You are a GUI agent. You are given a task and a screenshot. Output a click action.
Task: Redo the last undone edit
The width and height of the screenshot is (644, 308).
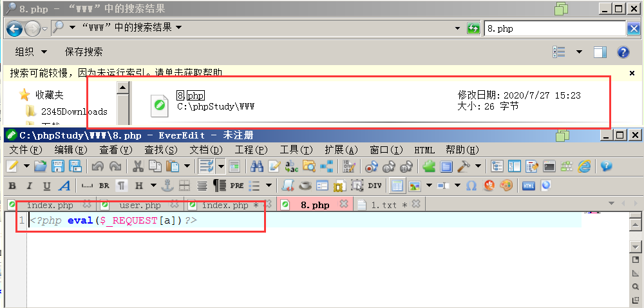point(115,166)
